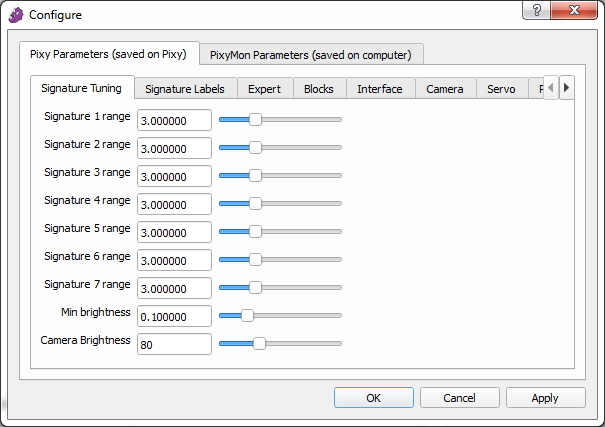This screenshot has width=605, height=427.
Task: Open the Servo tab
Action: [500, 89]
